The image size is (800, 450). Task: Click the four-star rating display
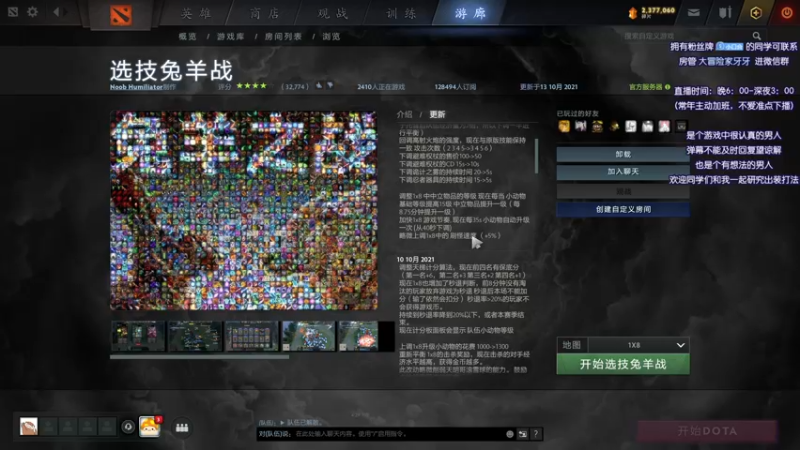pos(251,86)
